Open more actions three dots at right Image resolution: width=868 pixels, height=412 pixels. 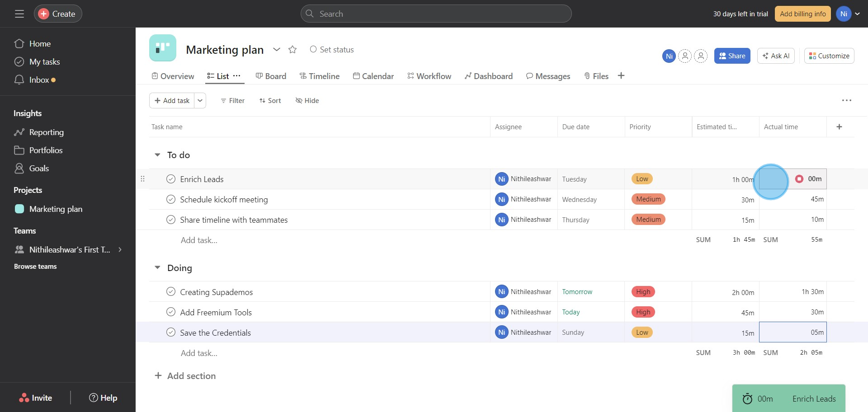(x=847, y=100)
